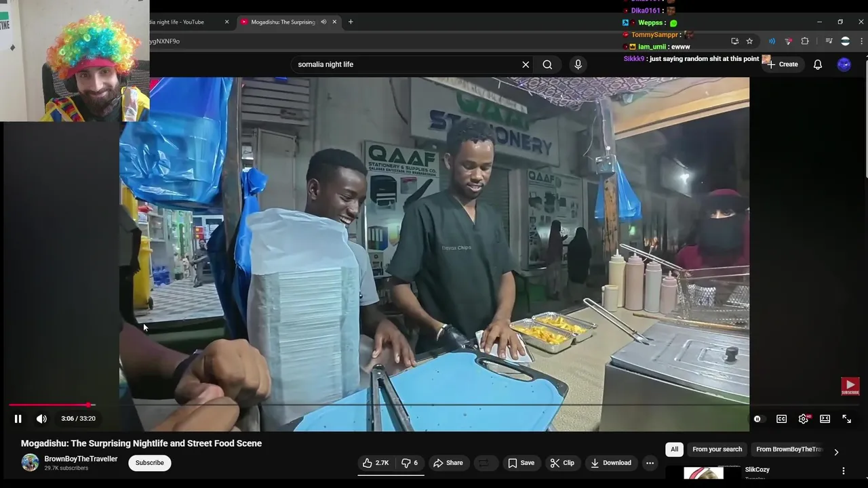868x488 pixels.
Task: Switch to theater mode
Action: point(825,419)
